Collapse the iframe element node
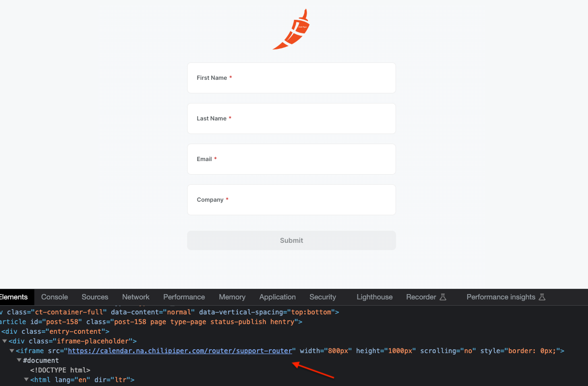This screenshot has height=386, width=588. [12, 351]
